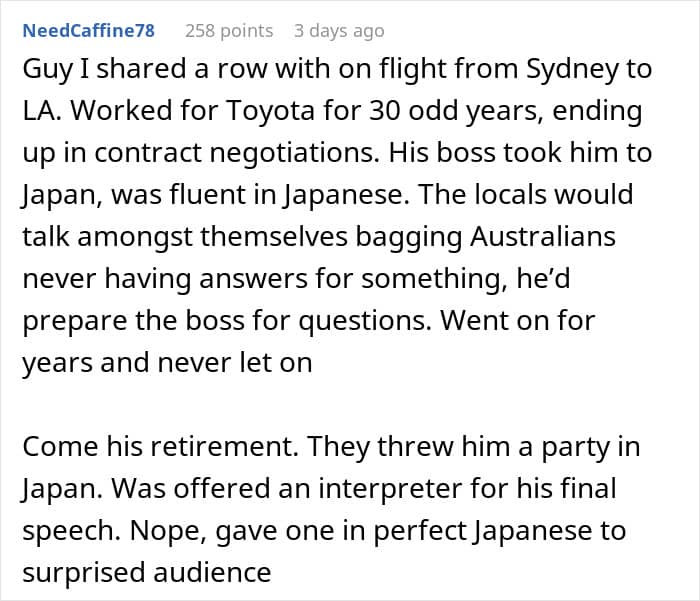Click the phrase 'surprised audience'
Image resolution: width=700 pixels, height=601 pixels.
coord(146,572)
